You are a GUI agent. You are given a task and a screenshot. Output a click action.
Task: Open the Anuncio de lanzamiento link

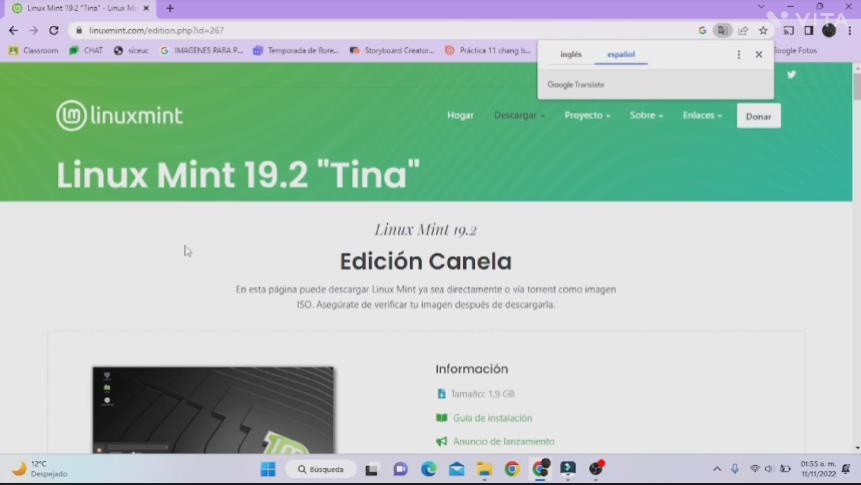tap(504, 442)
